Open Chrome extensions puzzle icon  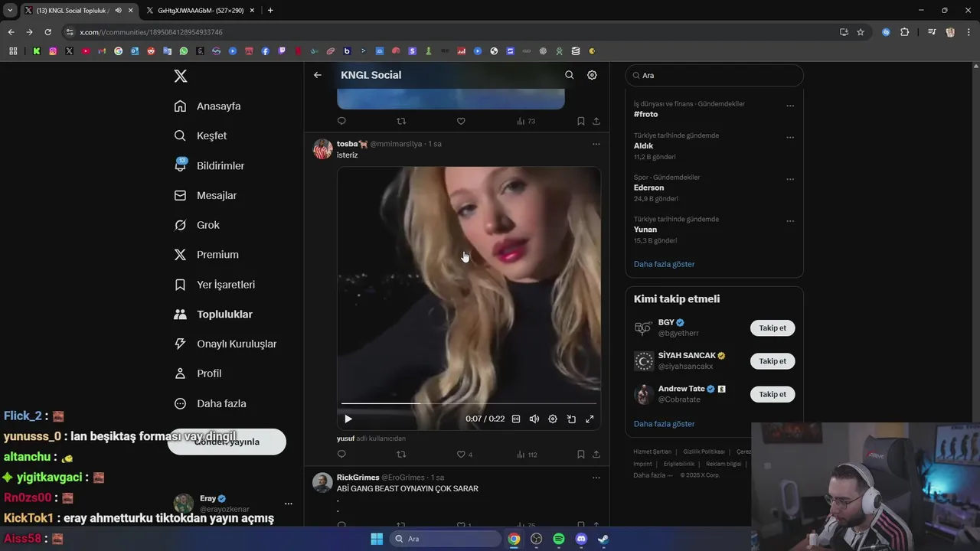coord(905,32)
